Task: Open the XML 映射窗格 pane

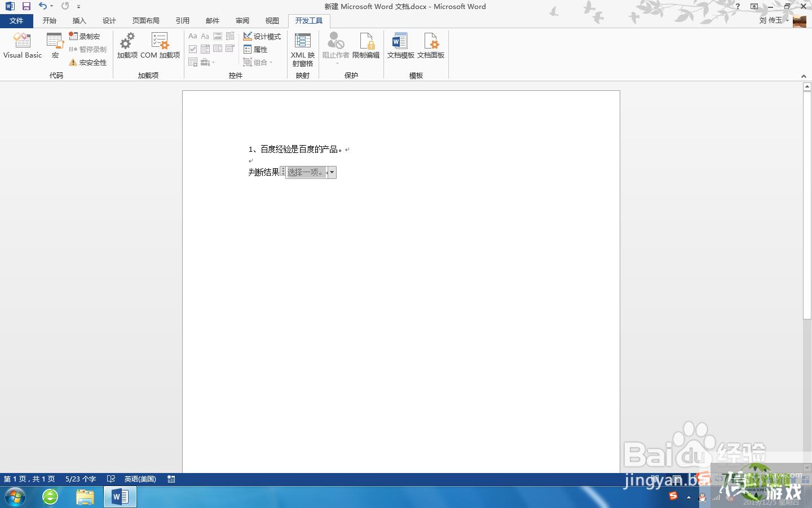Action: pyautogui.click(x=303, y=49)
